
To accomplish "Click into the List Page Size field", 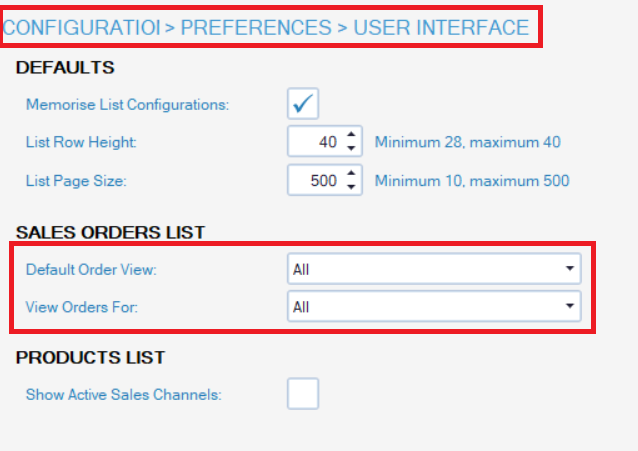I will point(314,180).
